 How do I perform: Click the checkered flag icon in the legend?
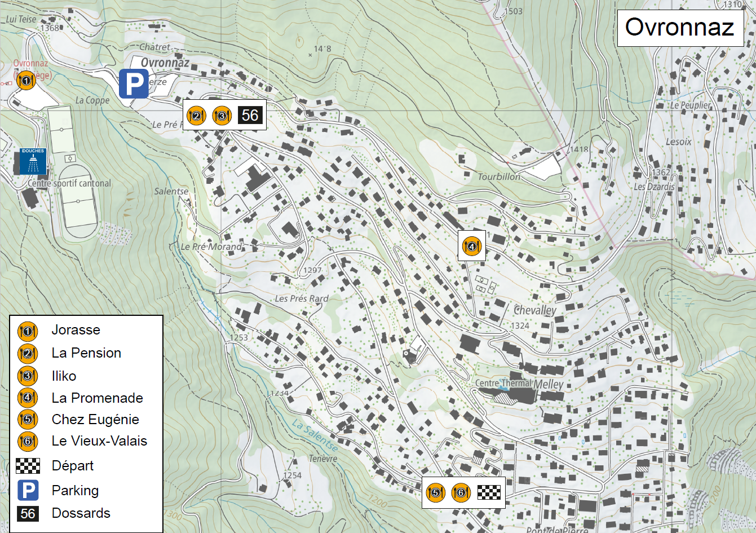(x=28, y=465)
